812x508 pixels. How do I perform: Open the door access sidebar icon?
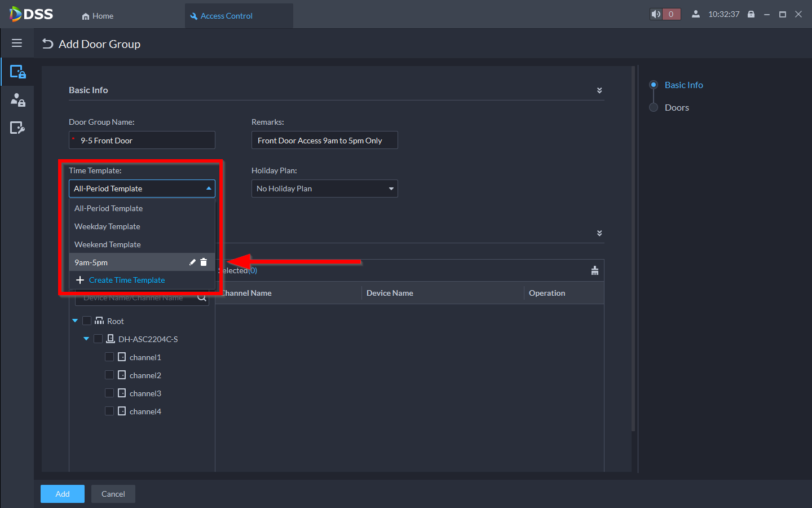coord(17,72)
